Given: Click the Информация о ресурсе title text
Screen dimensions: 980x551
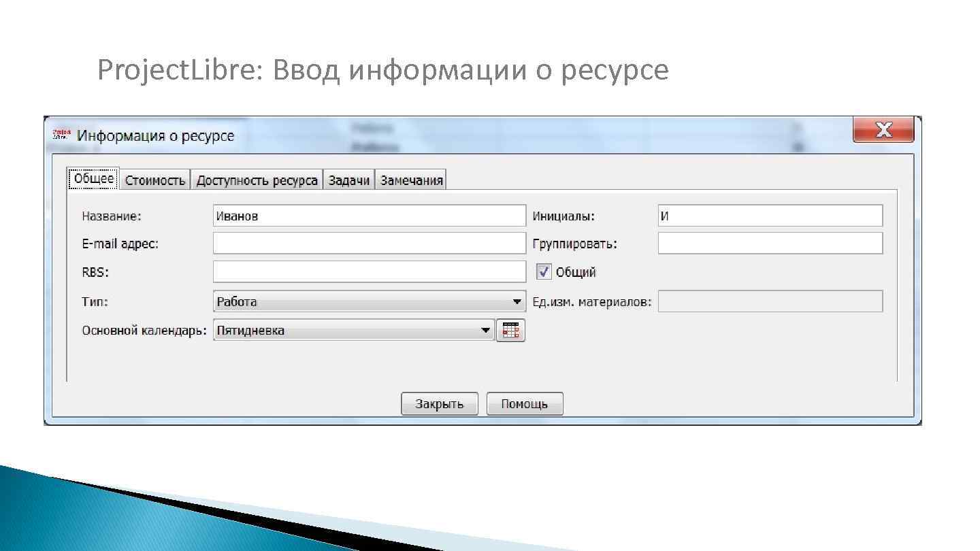Looking at the screenshot, I should (156, 135).
